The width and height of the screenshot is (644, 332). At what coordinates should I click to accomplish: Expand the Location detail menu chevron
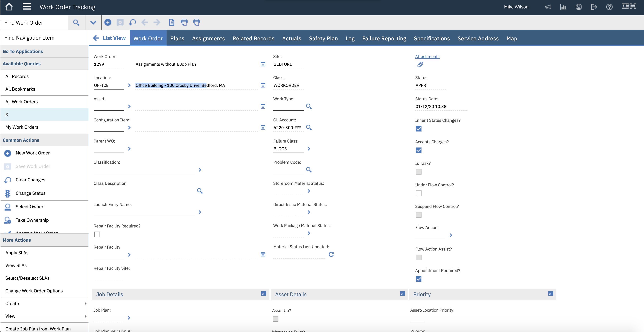129,85
